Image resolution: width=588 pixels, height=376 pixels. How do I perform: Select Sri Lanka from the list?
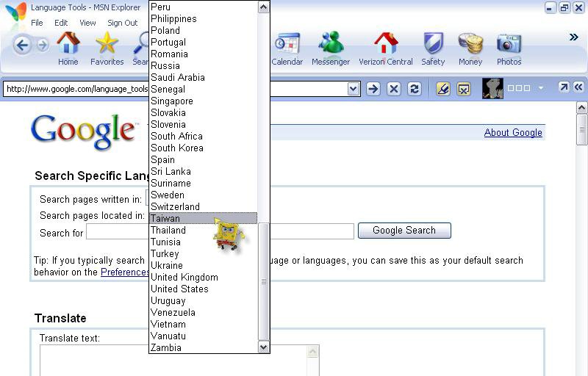pyautogui.click(x=203, y=172)
